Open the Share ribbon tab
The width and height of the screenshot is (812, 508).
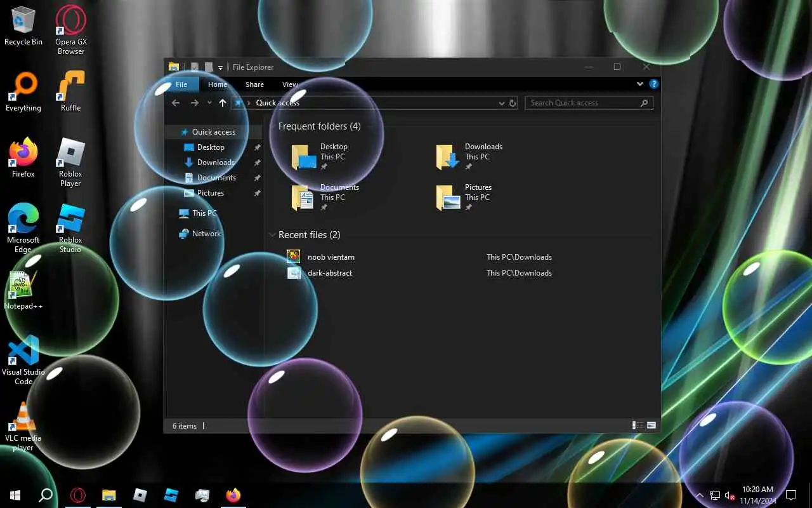tap(254, 84)
